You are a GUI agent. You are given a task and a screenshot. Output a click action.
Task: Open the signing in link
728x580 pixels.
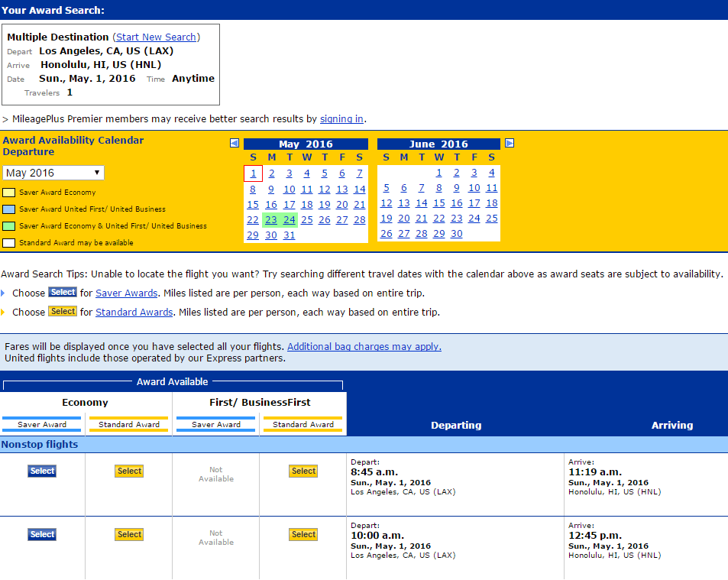(x=341, y=119)
